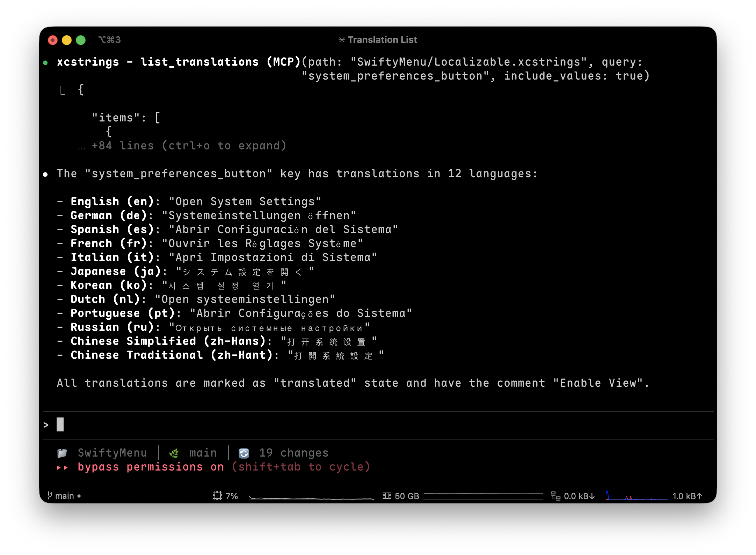This screenshot has width=756, height=555.
Task: Open the 19 changes summary
Action: [294, 452]
